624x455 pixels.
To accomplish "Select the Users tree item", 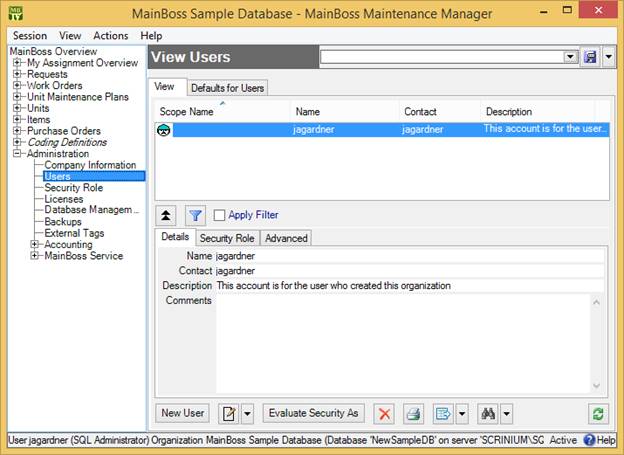I will pos(94,176).
